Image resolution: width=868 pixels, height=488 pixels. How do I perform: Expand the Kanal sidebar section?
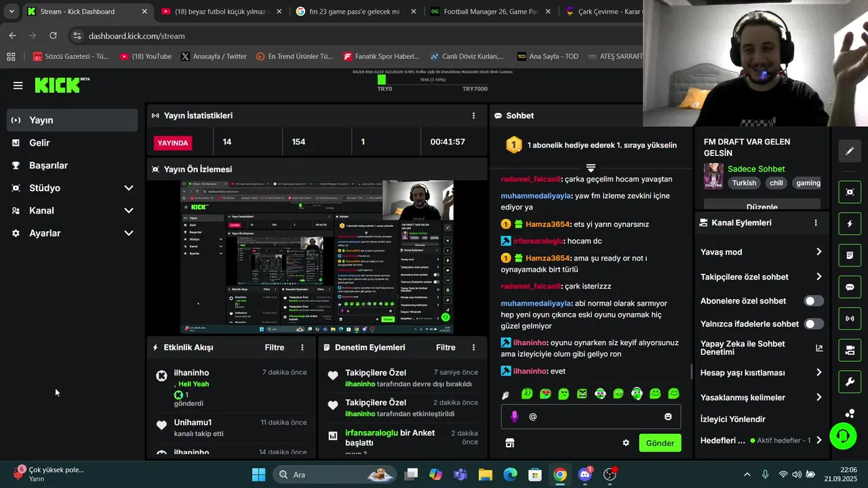[x=129, y=211]
